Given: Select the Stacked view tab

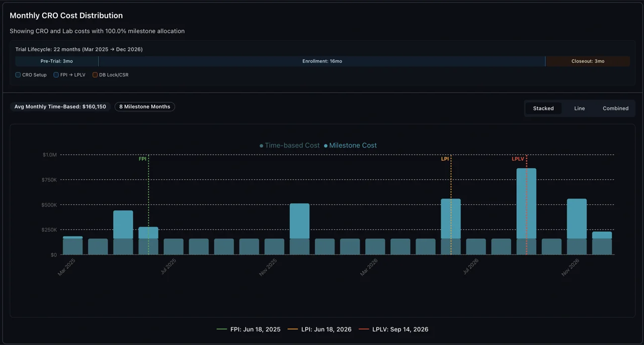Looking at the screenshot, I should [543, 108].
